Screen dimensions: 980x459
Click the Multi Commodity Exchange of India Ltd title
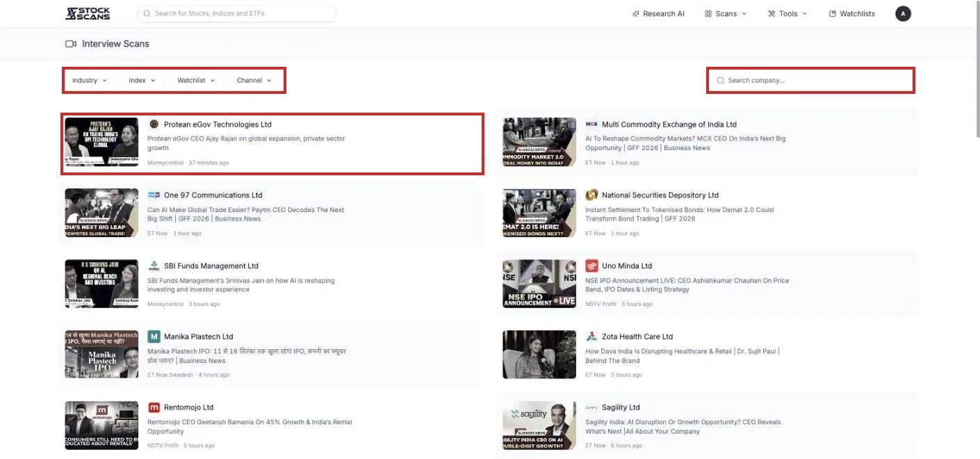pyautogui.click(x=669, y=124)
